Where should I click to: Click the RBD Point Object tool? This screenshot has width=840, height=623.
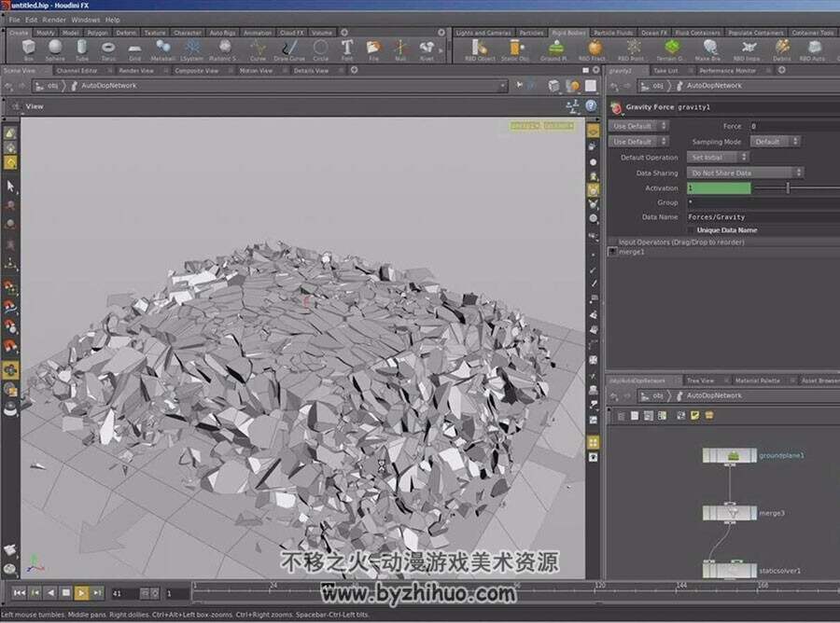(x=632, y=50)
